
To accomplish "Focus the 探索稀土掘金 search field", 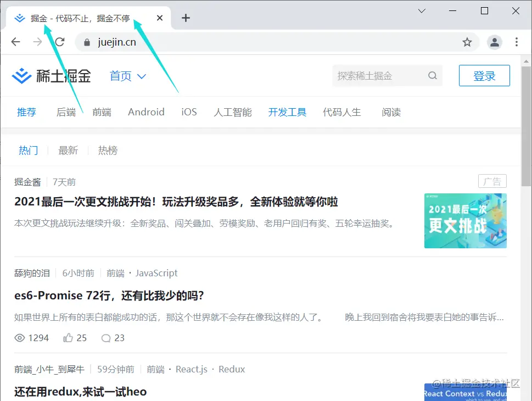I will point(387,76).
